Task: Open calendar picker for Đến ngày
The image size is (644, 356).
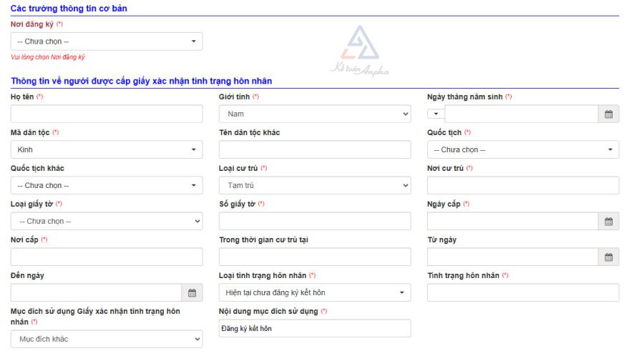Action: tap(192, 293)
